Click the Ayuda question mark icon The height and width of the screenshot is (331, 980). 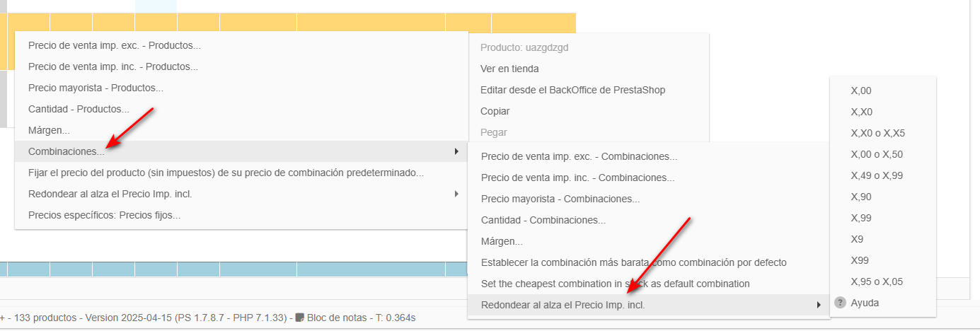(841, 303)
